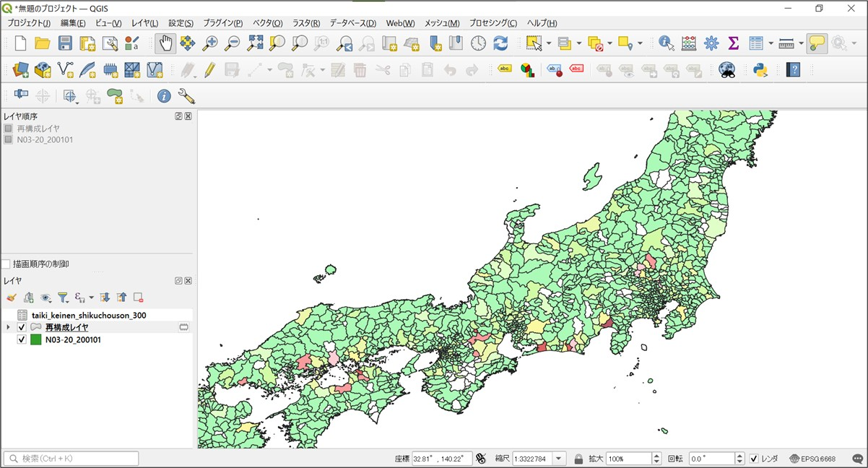Viewport: 868px width, 468px height.
Task: Click the 検索 (Ctrl+K) locator search box
Action: pos(71,459)
